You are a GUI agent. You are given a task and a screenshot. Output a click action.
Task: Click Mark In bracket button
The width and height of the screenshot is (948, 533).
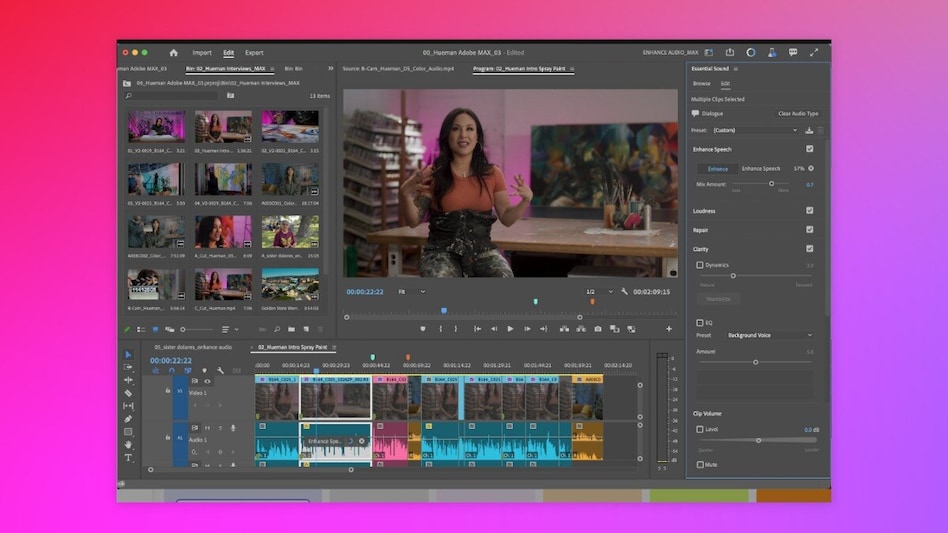[440, 329]
